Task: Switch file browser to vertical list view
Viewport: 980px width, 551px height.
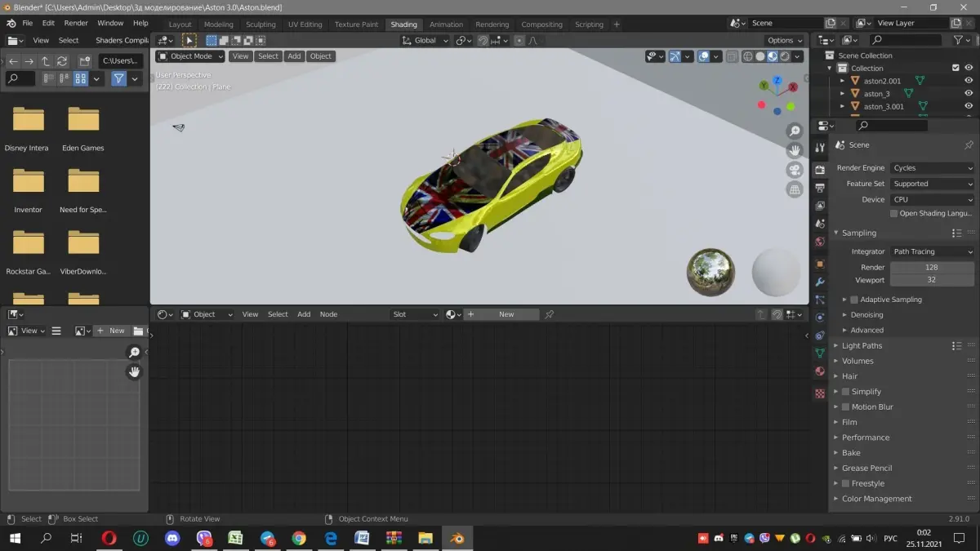Action: [48, 78]
